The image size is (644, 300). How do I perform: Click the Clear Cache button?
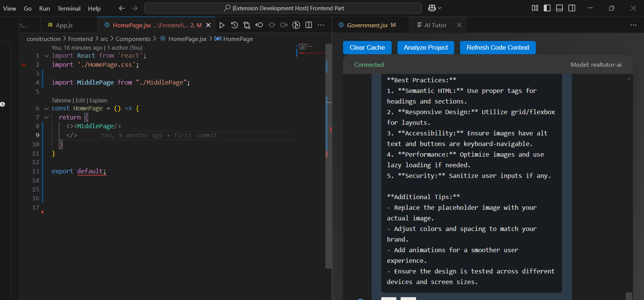[x=367, y=47]
